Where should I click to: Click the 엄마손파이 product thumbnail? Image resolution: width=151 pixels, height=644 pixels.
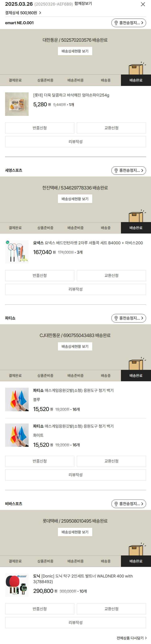coord(17,104)
